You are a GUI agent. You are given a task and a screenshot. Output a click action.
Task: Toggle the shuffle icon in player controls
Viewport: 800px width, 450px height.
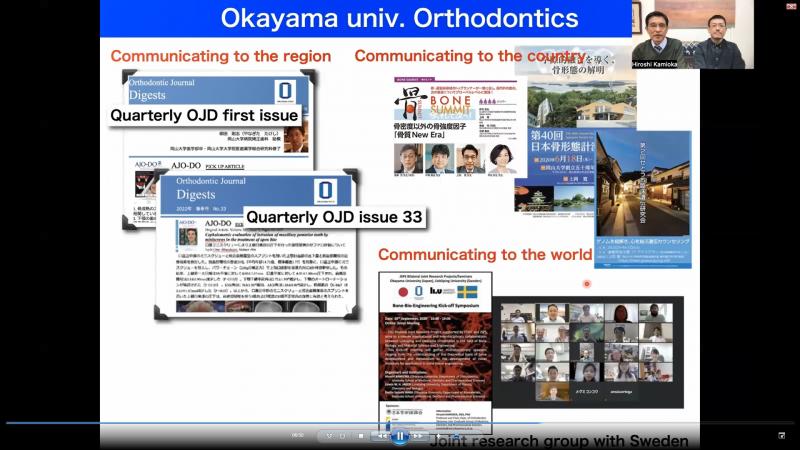330,436
